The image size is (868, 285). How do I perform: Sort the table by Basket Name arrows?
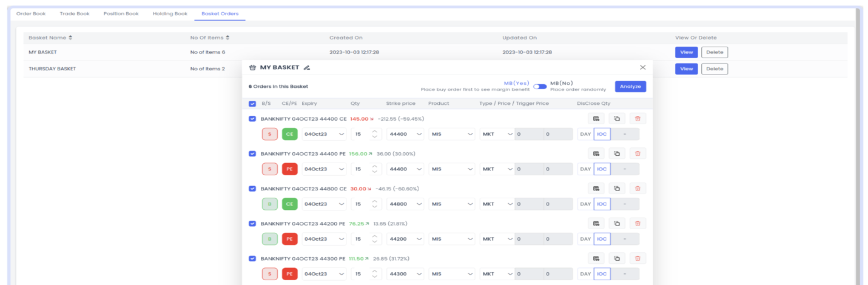[x=70, y=38]
